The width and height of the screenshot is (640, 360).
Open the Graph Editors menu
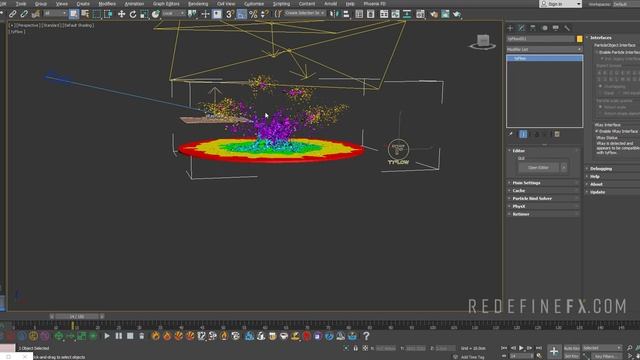pos(166,4)
